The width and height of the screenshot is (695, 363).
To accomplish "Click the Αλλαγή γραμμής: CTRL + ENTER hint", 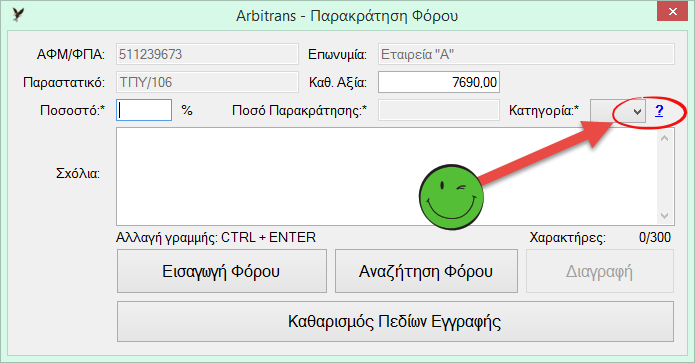I will (216, 238).
